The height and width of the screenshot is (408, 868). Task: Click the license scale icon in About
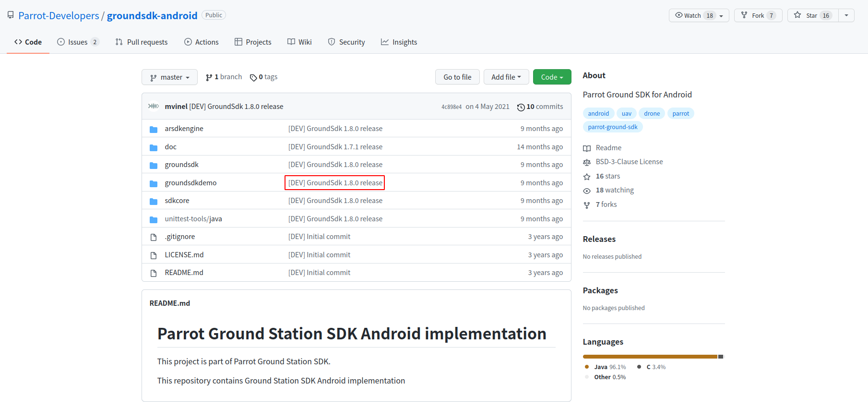587,162
